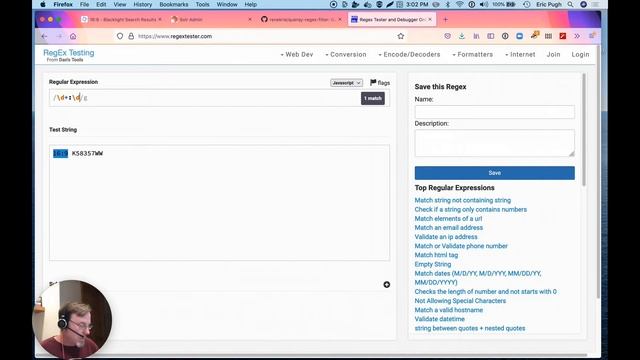Open 'Validate an ip address' link
640x360 pixels.
[446, 237]
